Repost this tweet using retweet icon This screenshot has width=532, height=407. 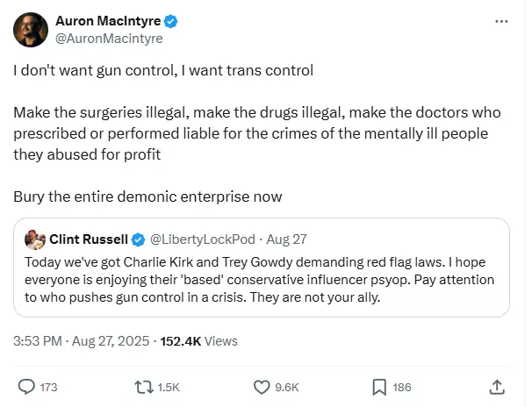(x=144, y=387)
